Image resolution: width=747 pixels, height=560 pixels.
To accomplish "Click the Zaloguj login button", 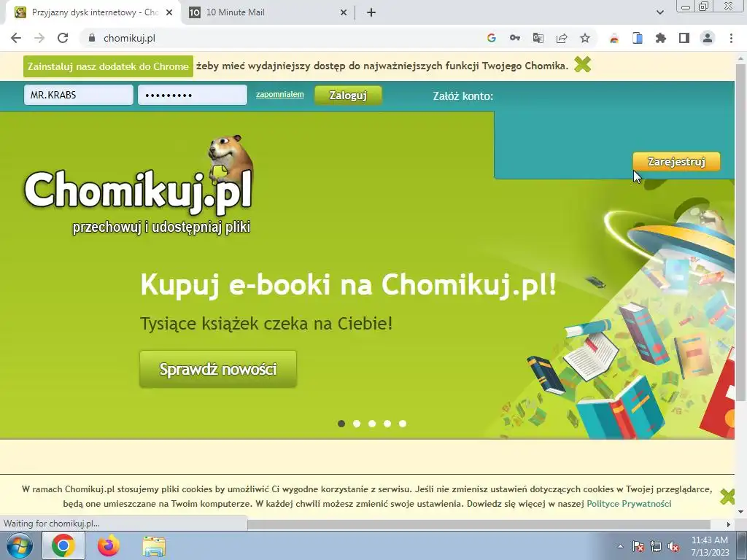I will coord(348,96).
